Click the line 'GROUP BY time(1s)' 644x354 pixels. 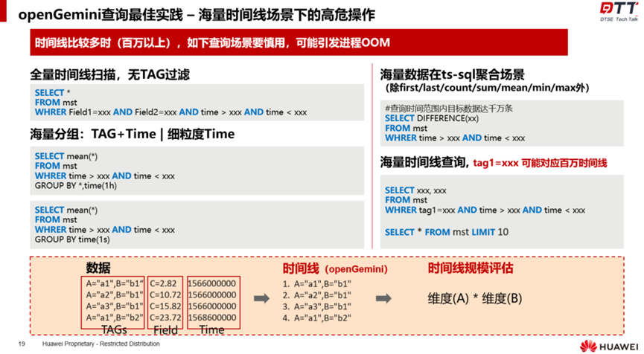pos(72,239)
